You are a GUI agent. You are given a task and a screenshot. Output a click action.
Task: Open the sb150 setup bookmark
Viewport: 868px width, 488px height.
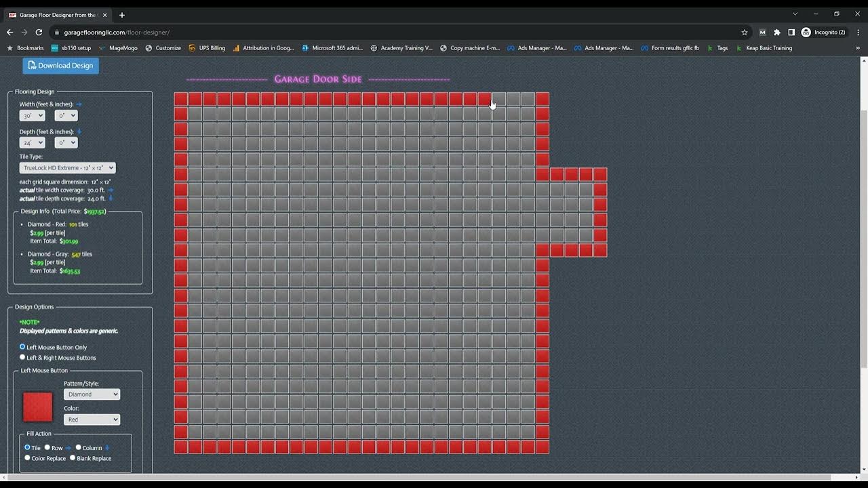71,48
